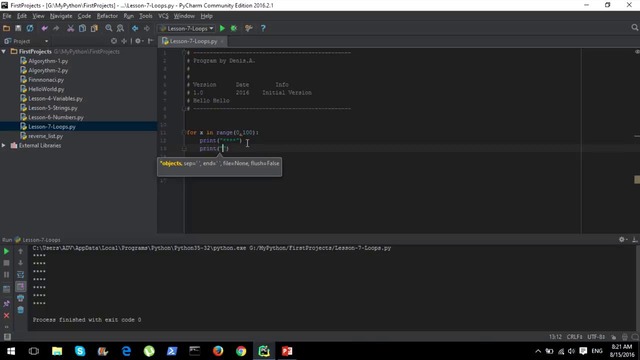Click the Help question mark icon
The height and width of the screenshot is (360, 640).
(263, 28)
